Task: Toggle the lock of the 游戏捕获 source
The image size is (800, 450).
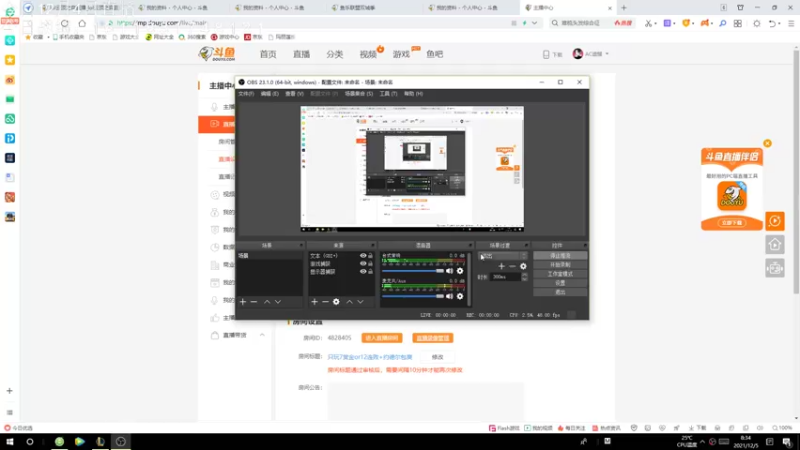Action: point(370,264)
